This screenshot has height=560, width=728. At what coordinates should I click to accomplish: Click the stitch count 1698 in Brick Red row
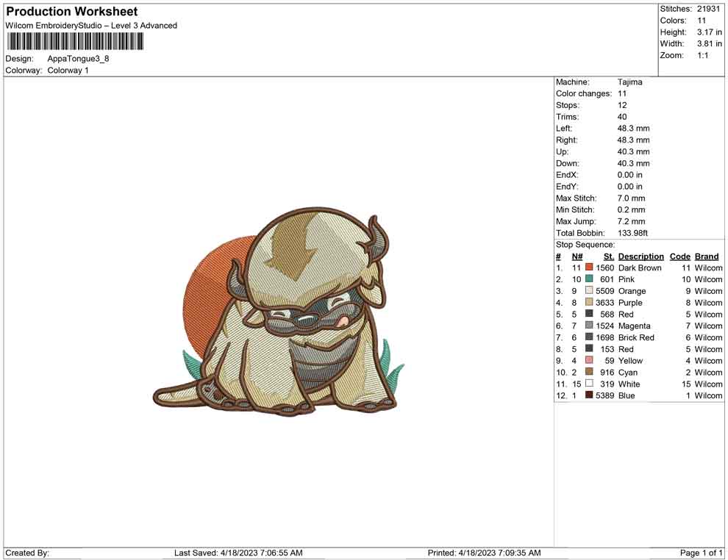click(x=605, y=337)
